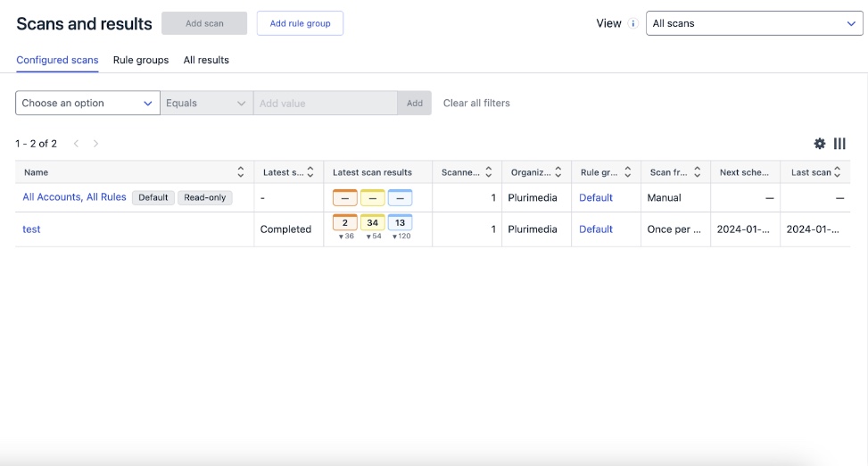Click the Read-only tag badge

205,198
